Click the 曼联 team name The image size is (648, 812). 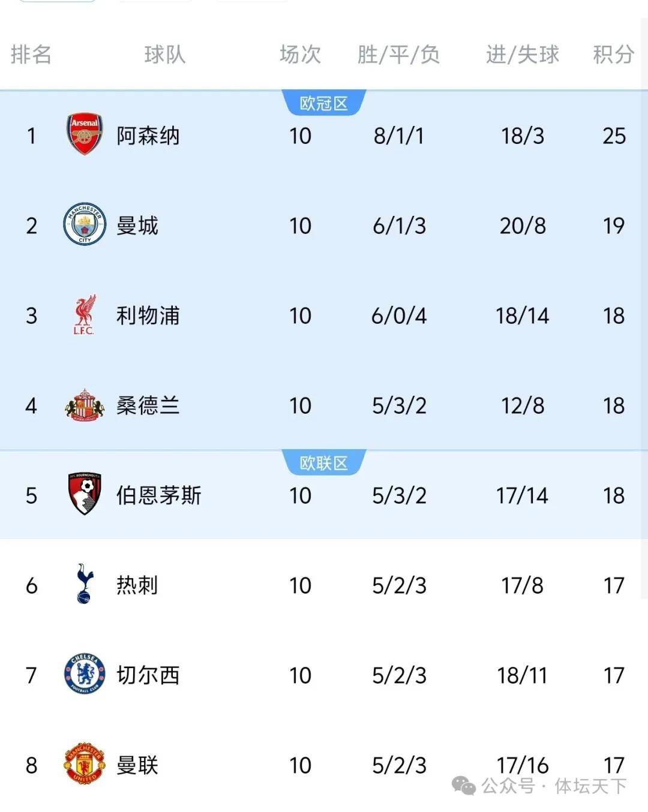[x=137, y=765]
